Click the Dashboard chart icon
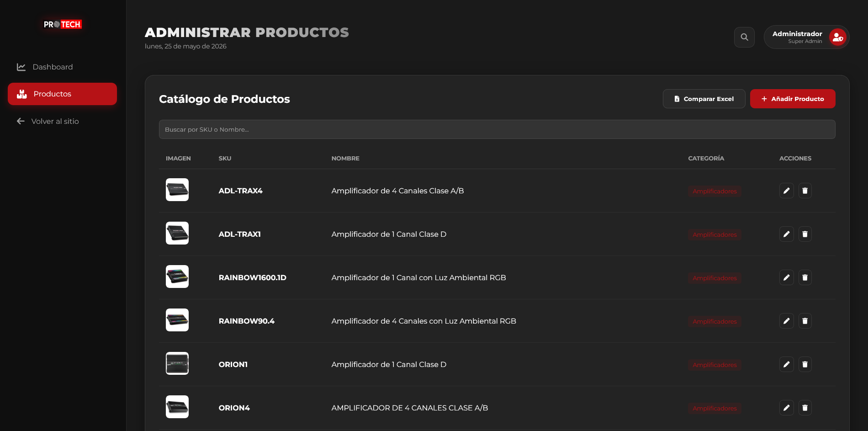Viewport: 868px width, 431px height. (21, 67)
